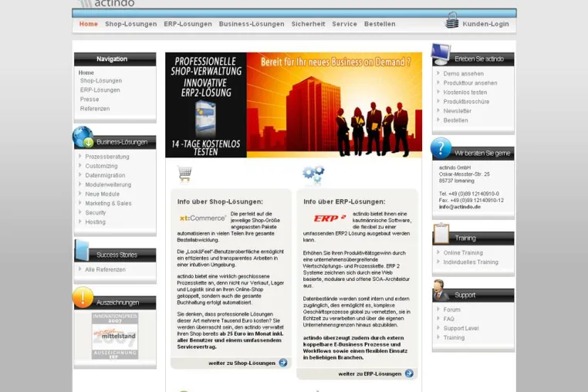
Task: Open Customizing link
Action: point(101,166)
